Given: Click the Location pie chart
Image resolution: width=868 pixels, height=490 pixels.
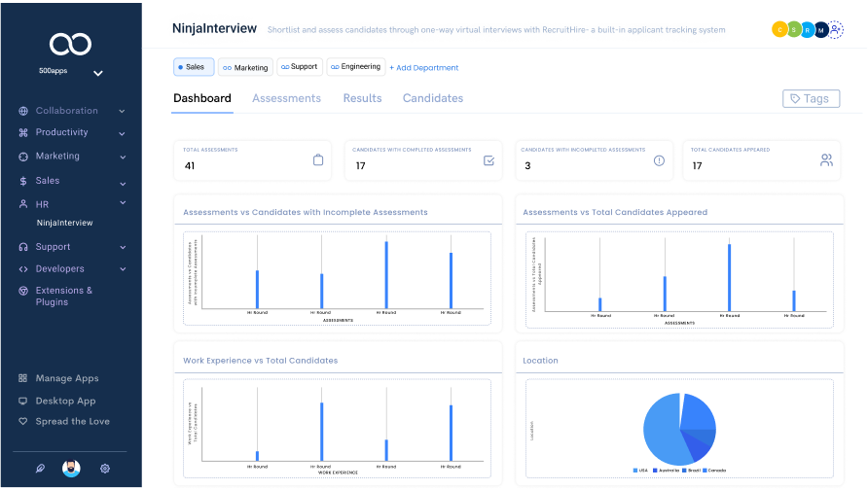Looking at the screenshot, I should click(680, 429).
